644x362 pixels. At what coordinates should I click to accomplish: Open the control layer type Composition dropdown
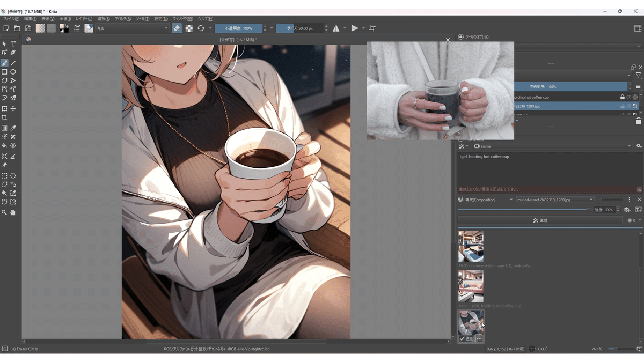485,200
